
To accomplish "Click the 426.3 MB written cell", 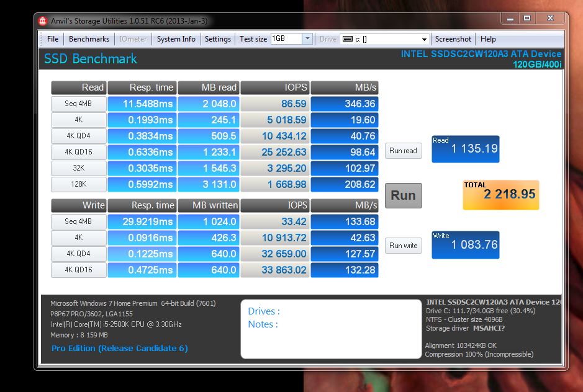I will tap(209, 238).
